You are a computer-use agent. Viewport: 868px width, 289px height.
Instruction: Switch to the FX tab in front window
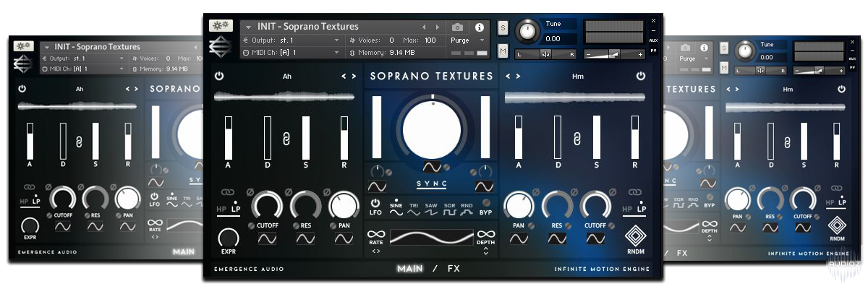point(454,269)
